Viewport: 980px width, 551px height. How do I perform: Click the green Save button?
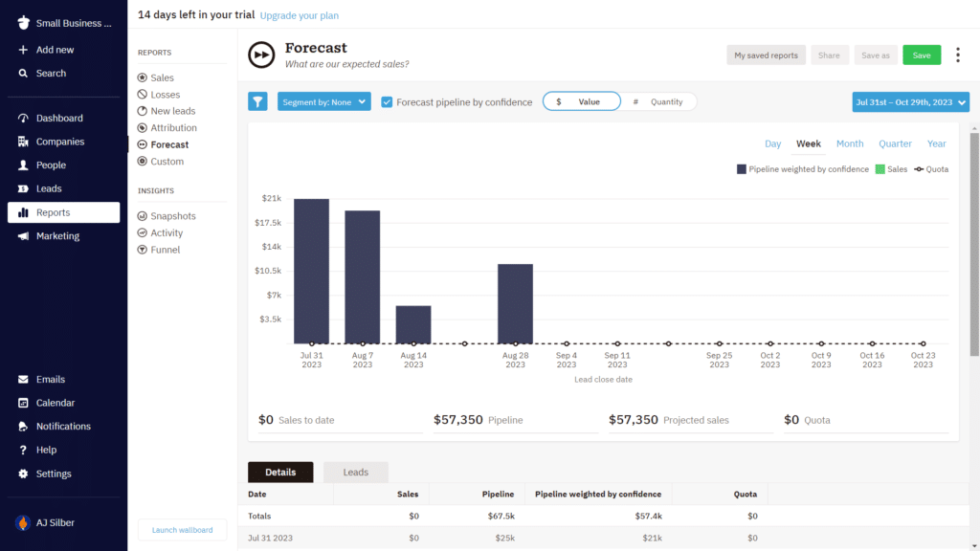[921, 55]
